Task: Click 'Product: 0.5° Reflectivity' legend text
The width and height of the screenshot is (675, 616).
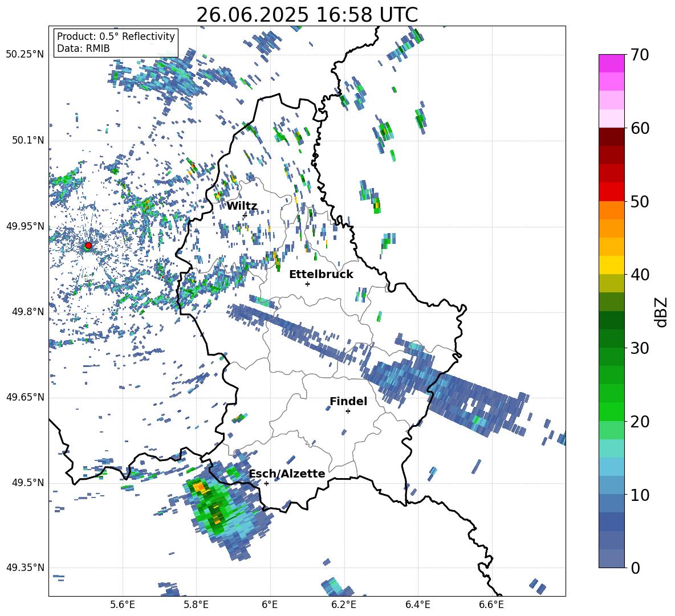Action: point(116,36)
